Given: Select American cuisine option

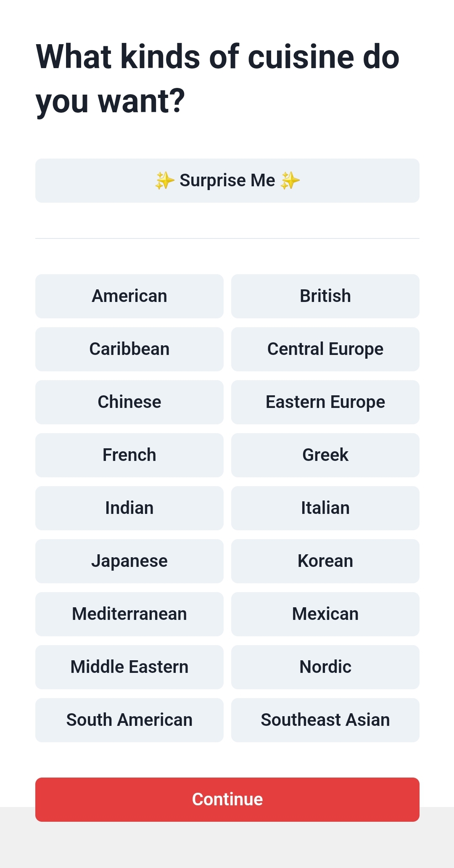Looking at the screenshot, I should coord(129,296).
